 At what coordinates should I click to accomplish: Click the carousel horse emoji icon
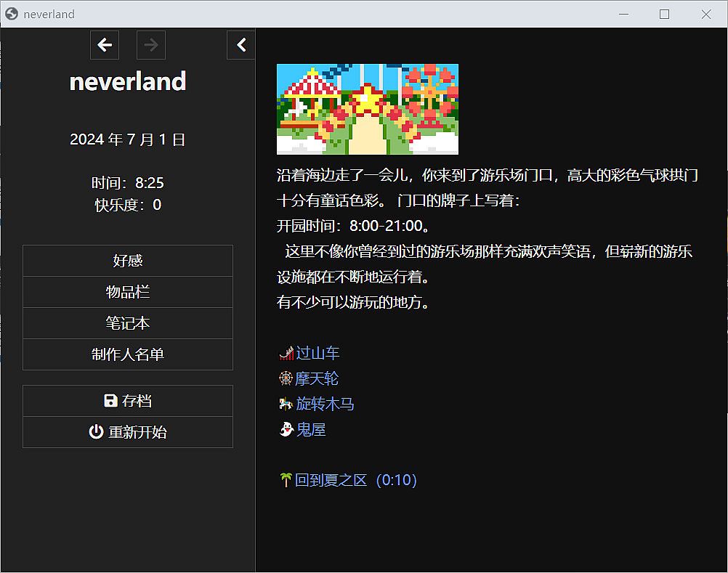click(286, 404)
